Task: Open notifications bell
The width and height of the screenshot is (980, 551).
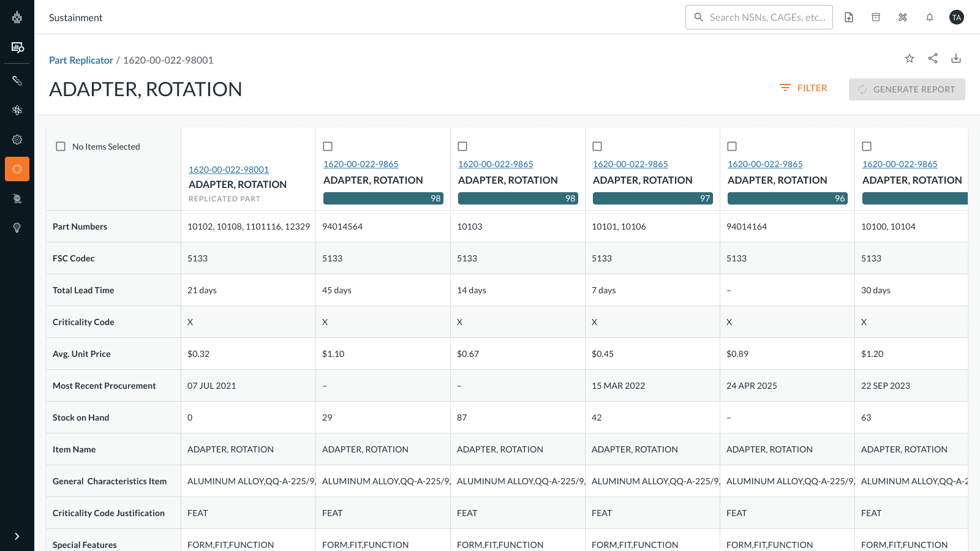Action: 930,17
